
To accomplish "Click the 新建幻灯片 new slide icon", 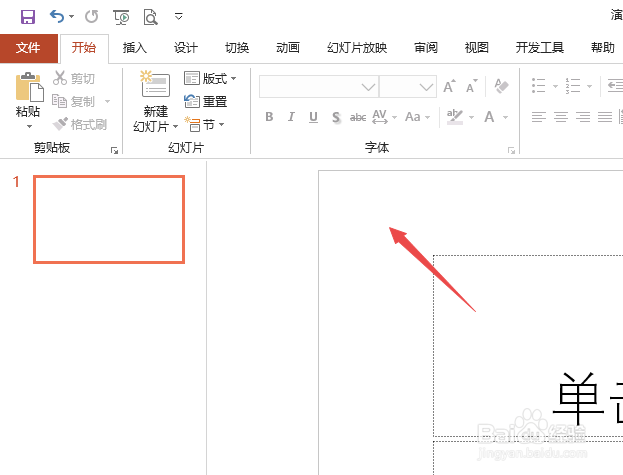I will pyautogui.click(x=155, y=84).
